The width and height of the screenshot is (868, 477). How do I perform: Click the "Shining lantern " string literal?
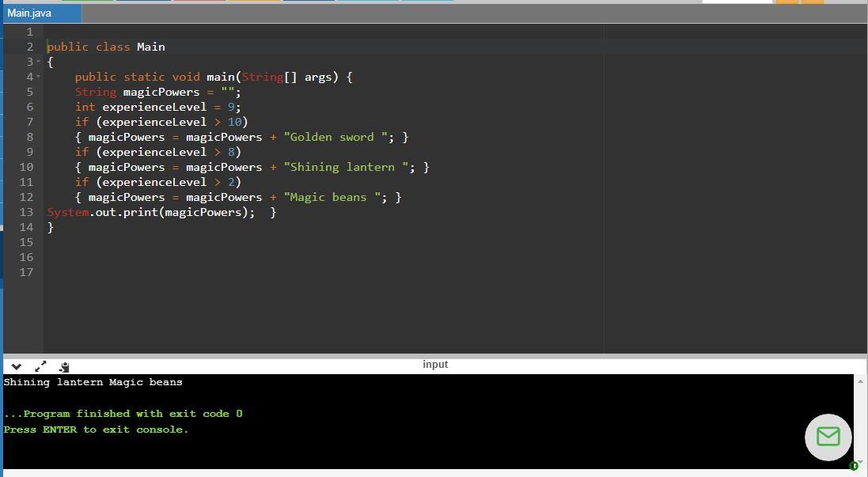[346, 167]
